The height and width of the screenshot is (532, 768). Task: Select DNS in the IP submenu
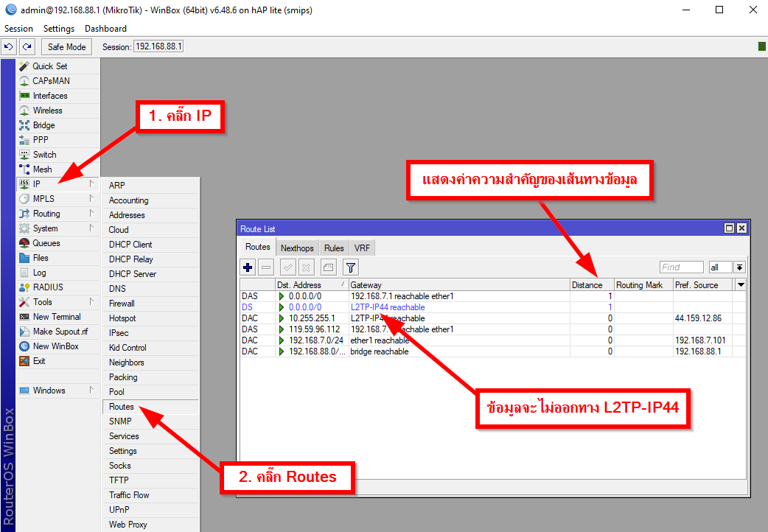click(151, 289)
